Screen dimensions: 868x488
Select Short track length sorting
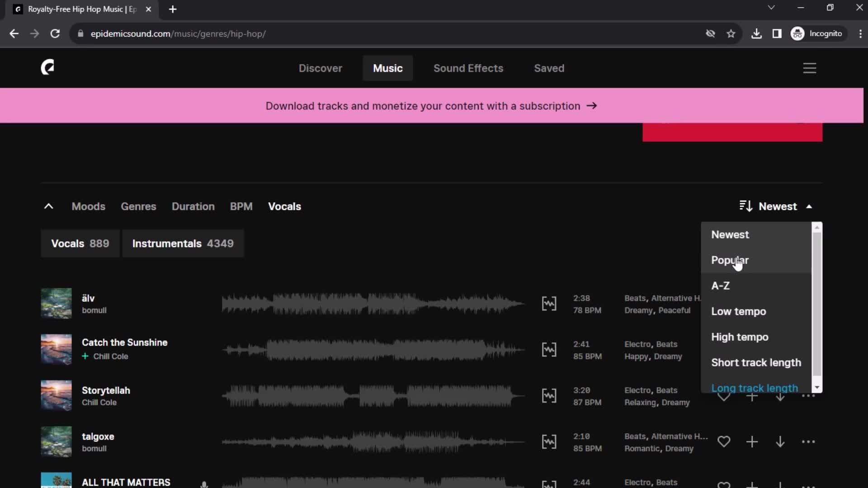pyautogui.click(x=756, y=362)
